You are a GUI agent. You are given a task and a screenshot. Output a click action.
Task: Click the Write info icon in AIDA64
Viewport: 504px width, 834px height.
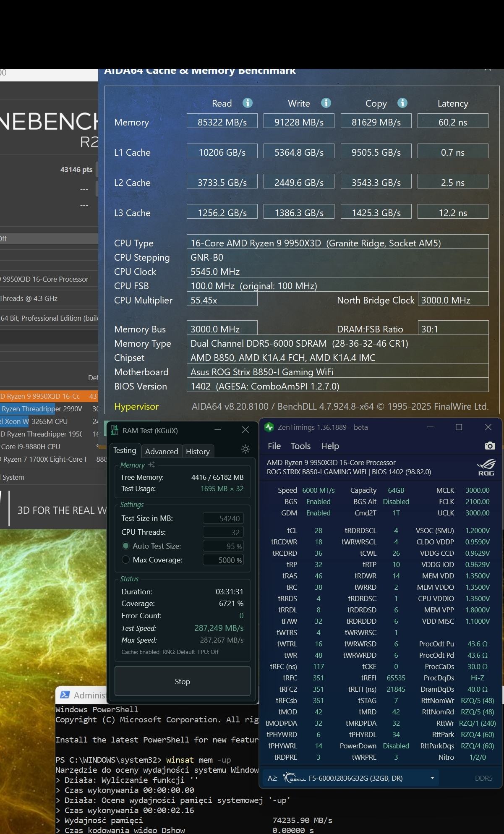(326, 103)
